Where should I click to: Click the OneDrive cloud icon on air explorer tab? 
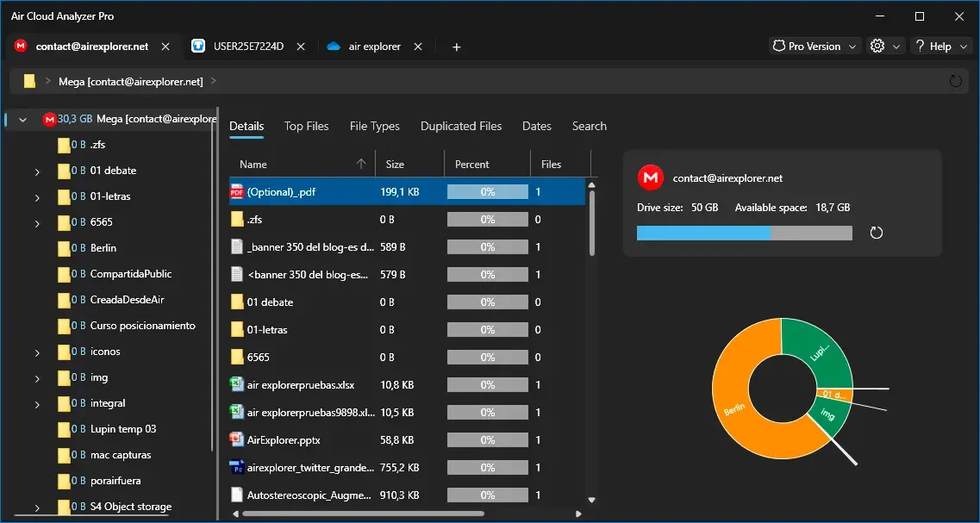(x=333, y=47)
